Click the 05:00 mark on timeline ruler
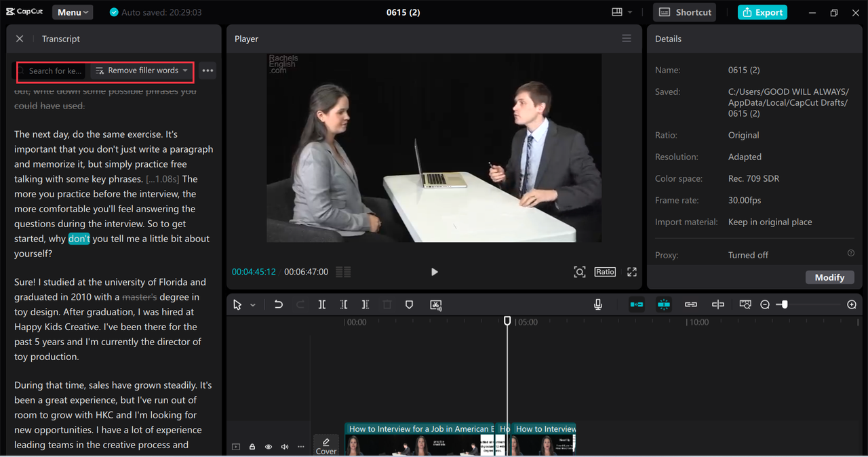 (x=527, y=323)
